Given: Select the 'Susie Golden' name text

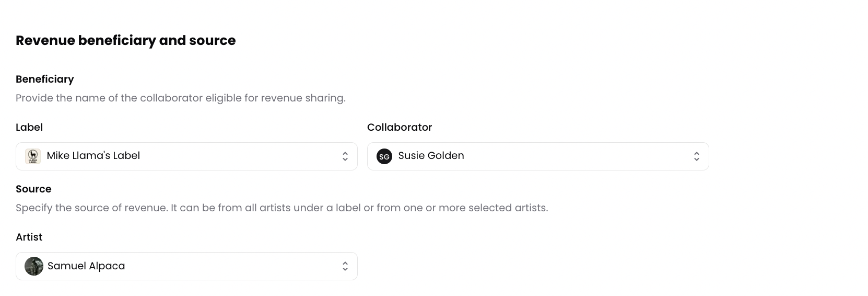Looking at the screenshot, I should (x=431, y=156).
